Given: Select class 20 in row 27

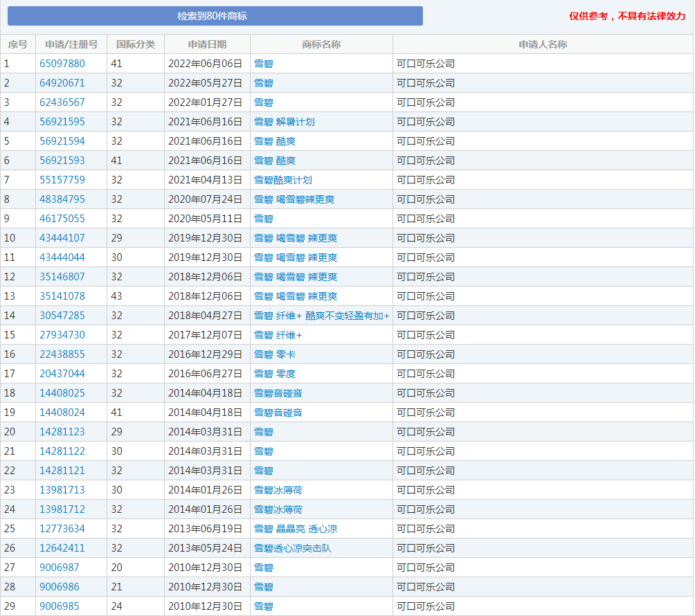Looking at the screenshot, I should coord(116,568).
